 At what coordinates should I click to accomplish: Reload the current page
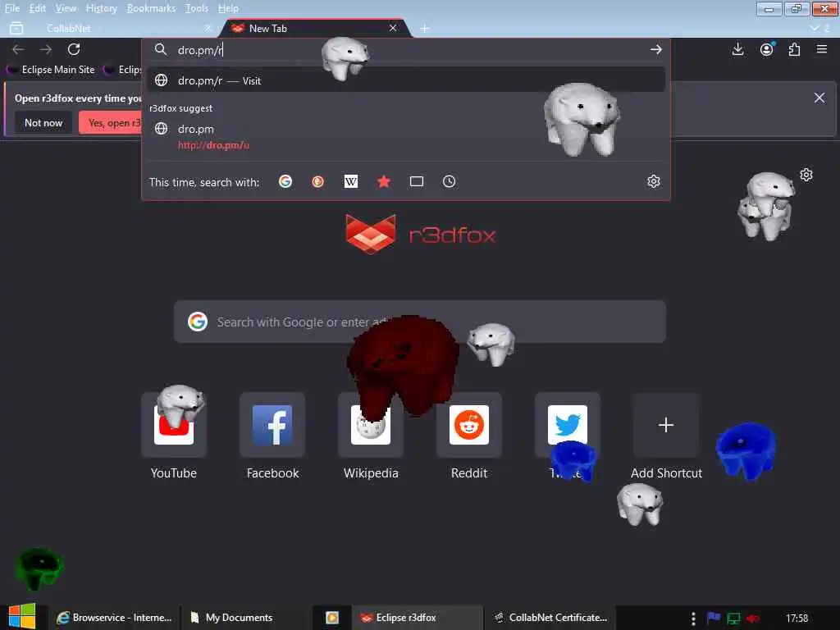(74, 49)
